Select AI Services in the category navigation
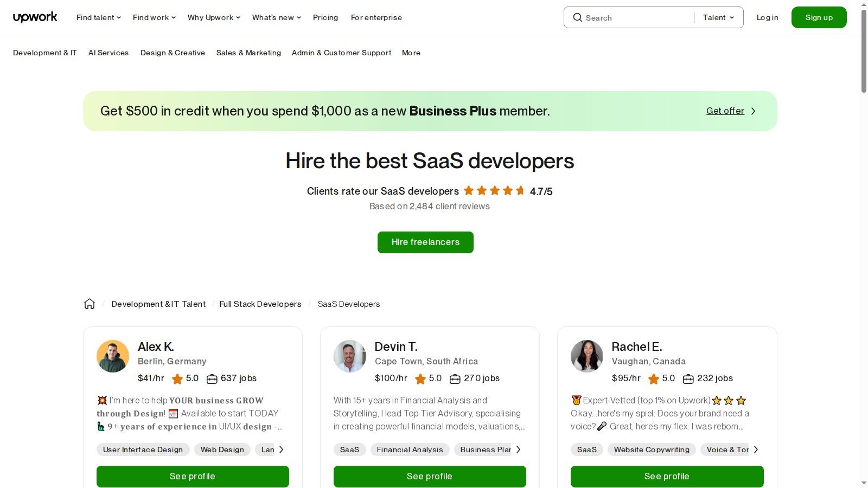Viewport: 868px width, 488px height. click(108, 53)
